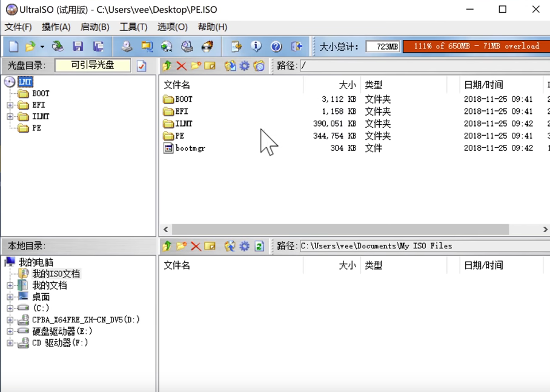The width and height of the screenshot is (550, 392).
Task: Sort disc pane by 文件名 column
Action: tap(231, 85)
